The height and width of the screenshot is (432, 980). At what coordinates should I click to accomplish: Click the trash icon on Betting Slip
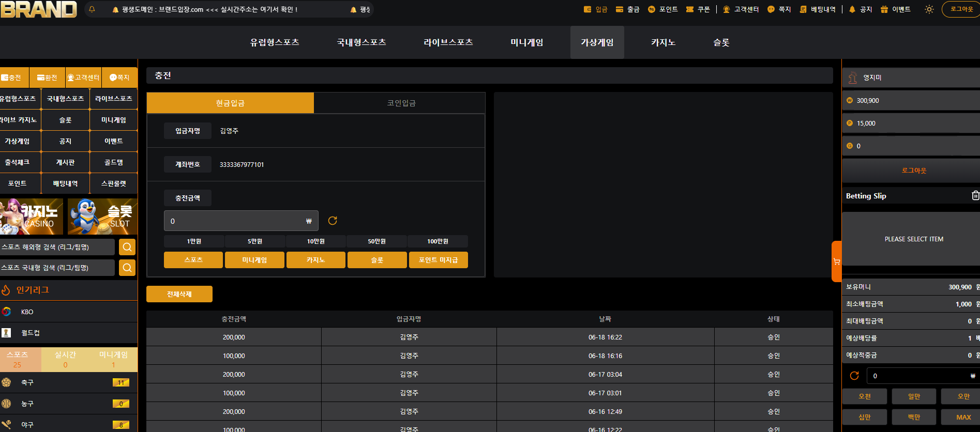coord(975,195)
